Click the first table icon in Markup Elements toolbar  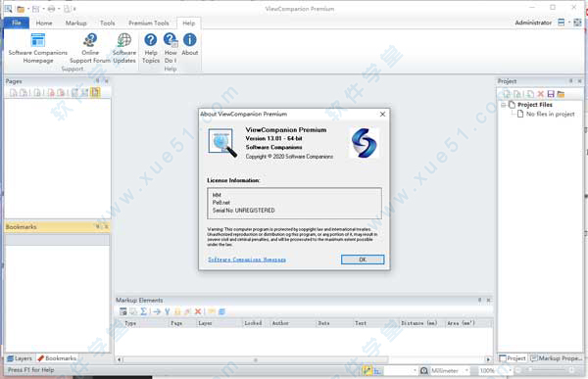(x=123, y=311)
